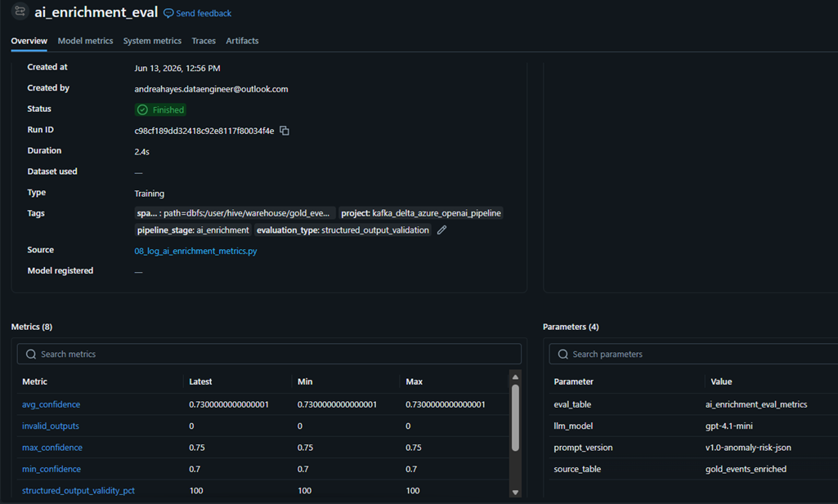Focus the Search parameters input field
The width and height of the screenshot is (838, 504).
point(693,354)
